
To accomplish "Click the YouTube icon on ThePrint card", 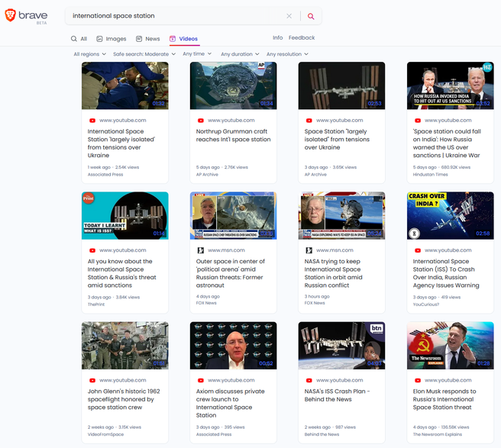I will coord(92,250).
